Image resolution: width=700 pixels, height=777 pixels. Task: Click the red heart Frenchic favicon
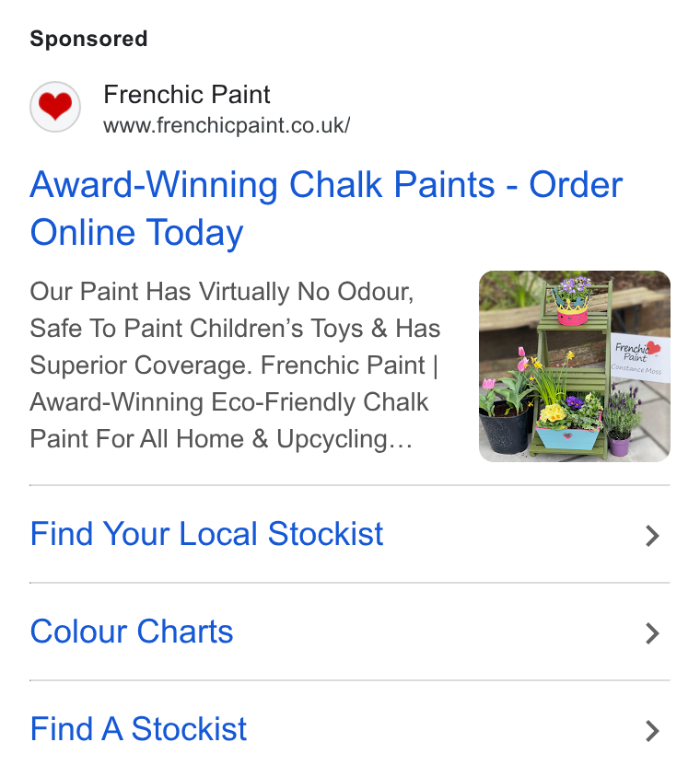point(55,107)
